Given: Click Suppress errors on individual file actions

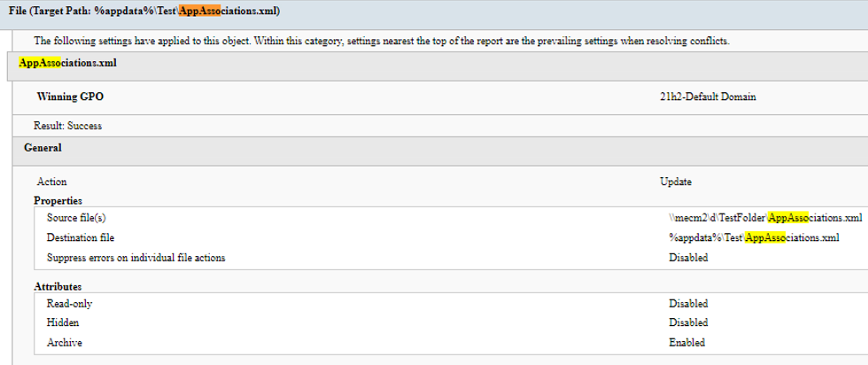Looking at the screenshot, I should (x=136, y=258).
